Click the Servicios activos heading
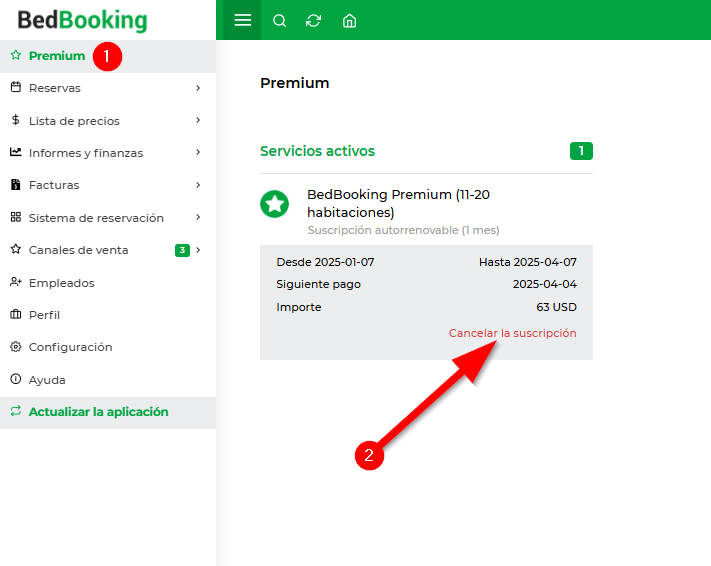Screen dimensions: 711x566 click(x=317, y=151)
